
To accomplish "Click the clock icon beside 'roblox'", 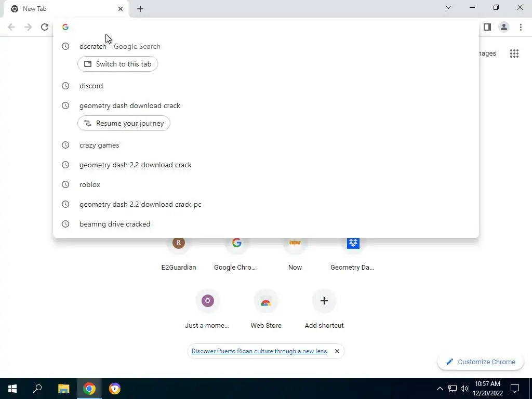I will 65,184.
